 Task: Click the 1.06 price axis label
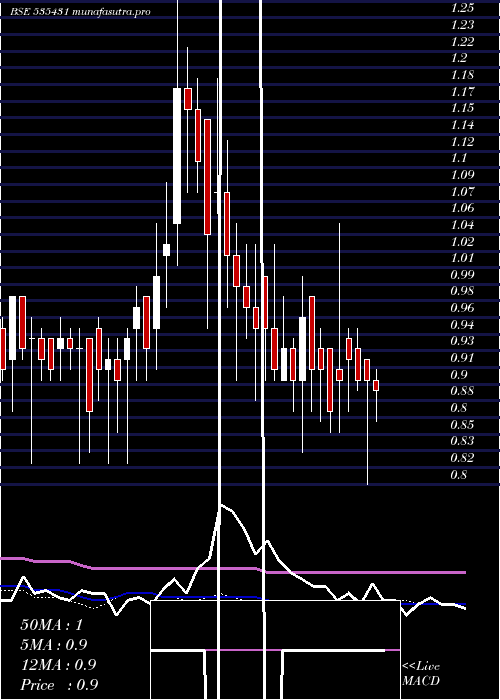pos(462,208)
